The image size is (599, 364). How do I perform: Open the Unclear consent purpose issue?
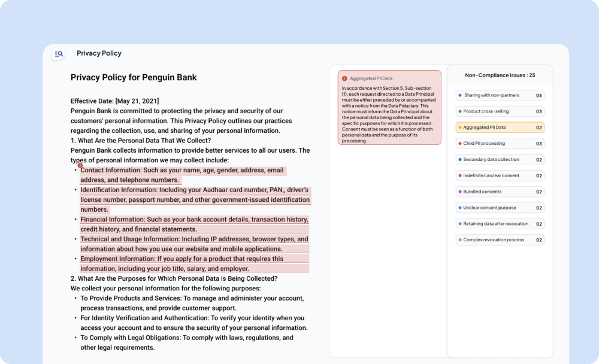point(500,208)
